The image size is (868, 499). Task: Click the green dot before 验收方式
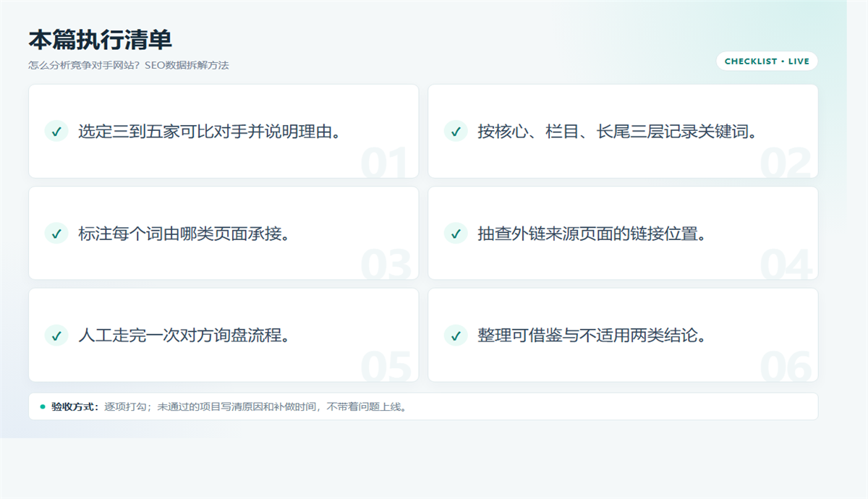click(x=43, y=406)
